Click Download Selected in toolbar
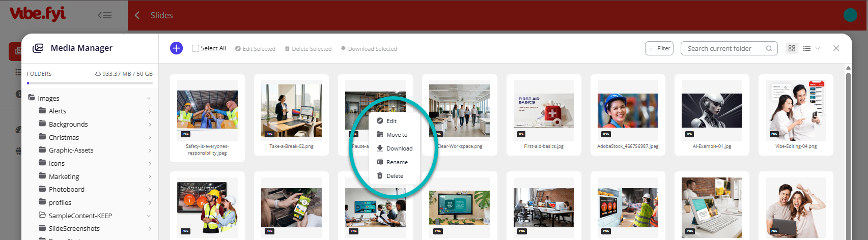This screenshot has width=868, height=240. 369,49
